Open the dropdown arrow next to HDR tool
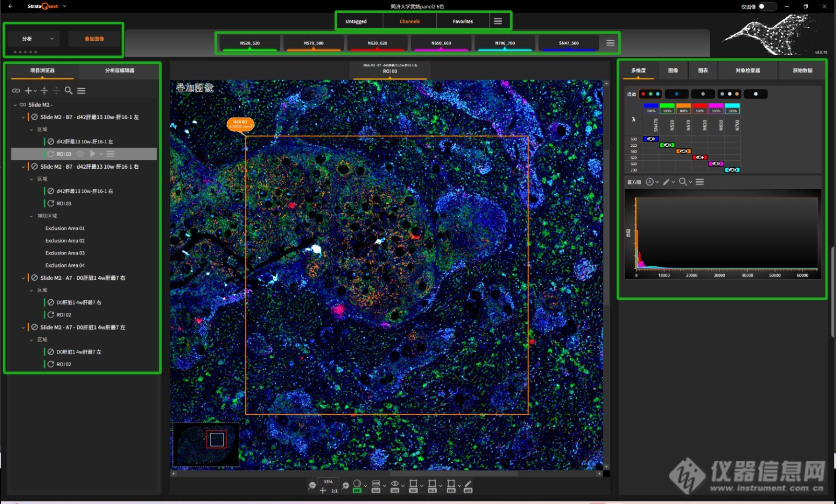This screenshot has width=836, height=504. 384,485
